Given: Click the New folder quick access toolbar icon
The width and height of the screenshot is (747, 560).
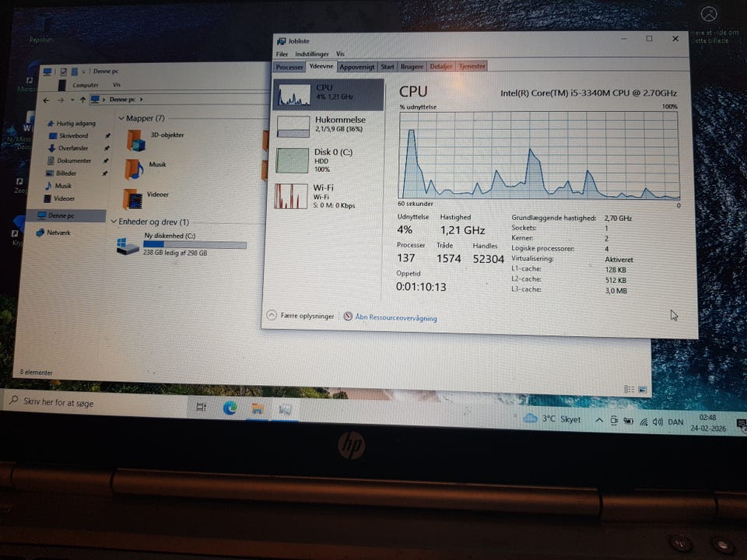Looking at the screenshot, I should coord(75,72).
